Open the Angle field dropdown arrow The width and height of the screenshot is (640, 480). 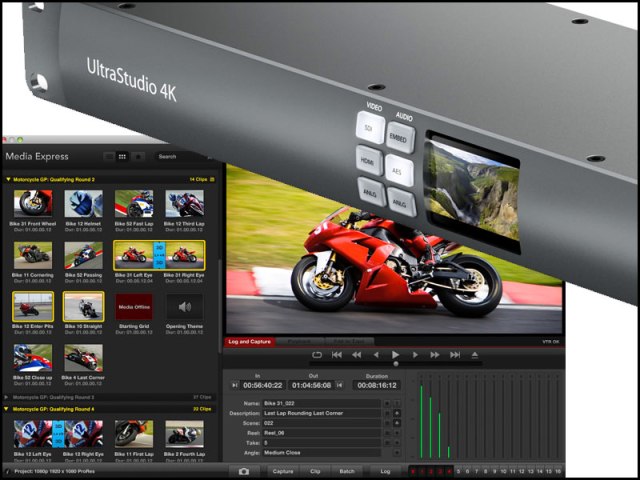coord(396,453)
